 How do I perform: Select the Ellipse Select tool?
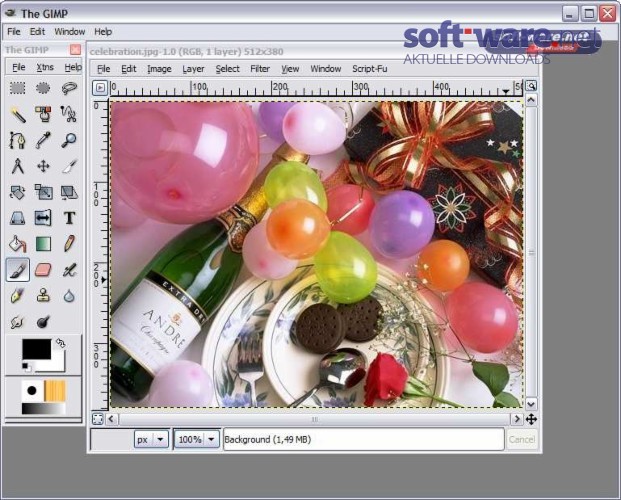[x=43, y=88]
